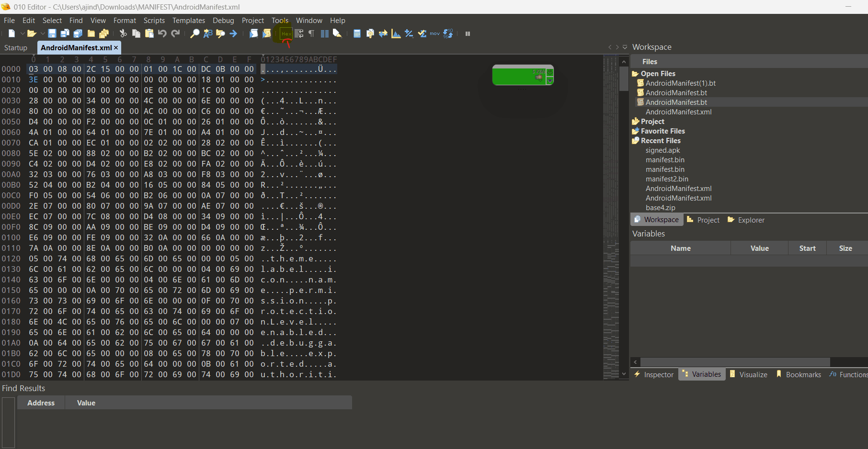Viewport: 868px width, 449px height.
Task: Expand the Open File recent dropdown arrow
Action: click(x=42, y=34)
